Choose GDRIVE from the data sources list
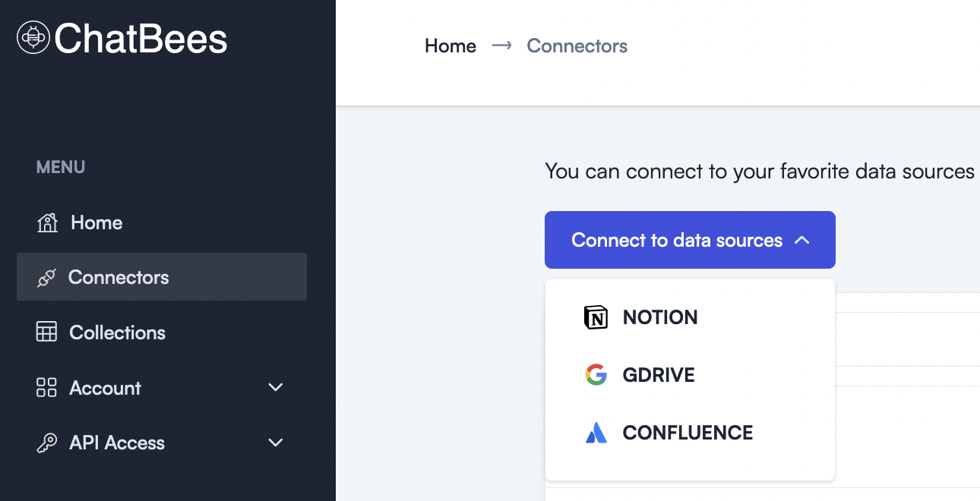980x501 pixels. point(658,375)
